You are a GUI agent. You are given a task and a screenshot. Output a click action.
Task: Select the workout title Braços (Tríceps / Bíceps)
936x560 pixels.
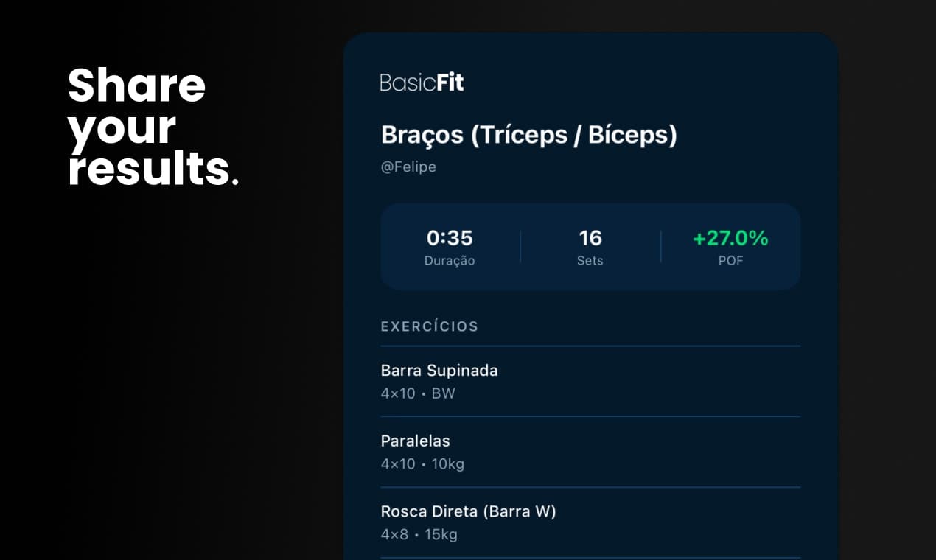tap(529, 136)
